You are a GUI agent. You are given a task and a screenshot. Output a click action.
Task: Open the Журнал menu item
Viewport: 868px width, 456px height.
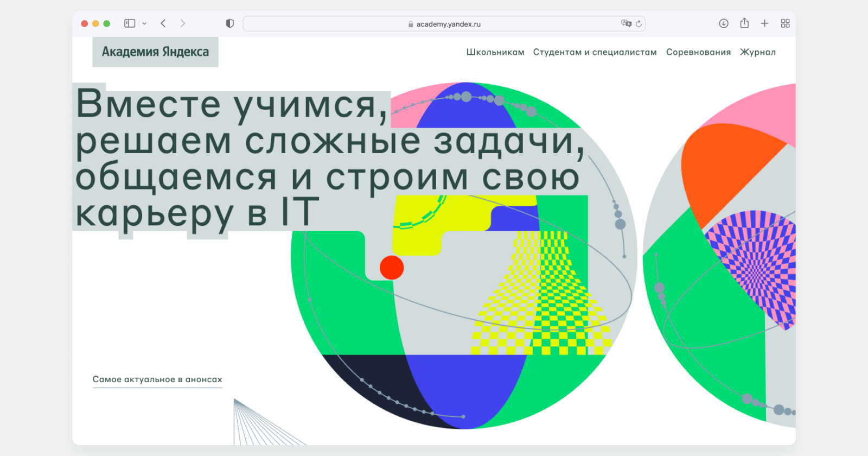tap(758, 52)
